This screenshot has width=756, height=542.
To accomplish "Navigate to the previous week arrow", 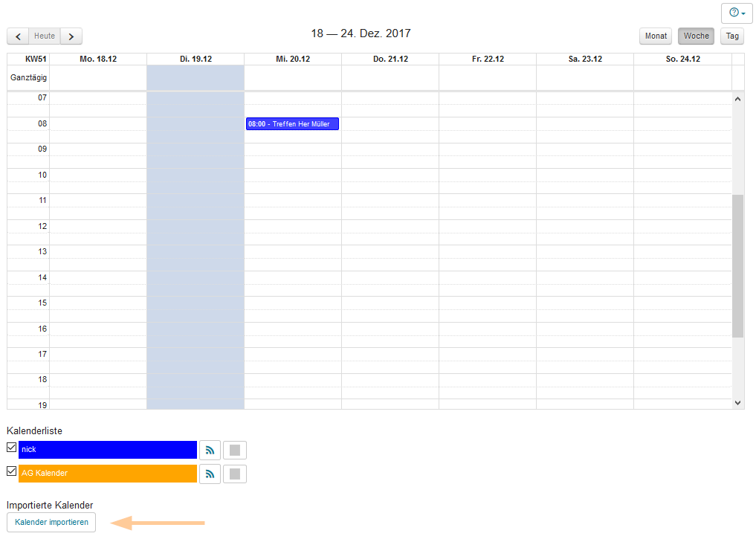I will click(x=17, y=36).
